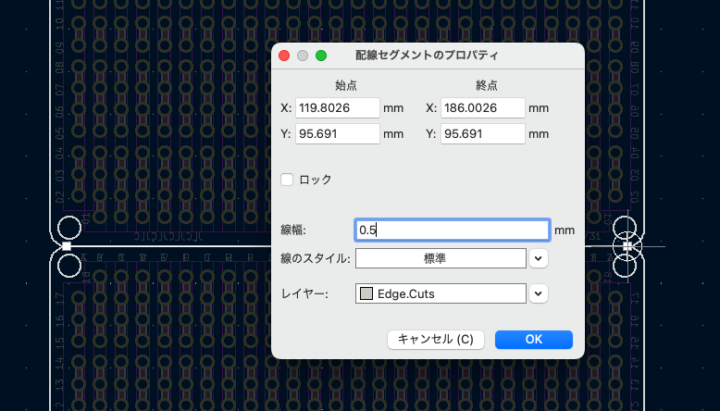Click the 始点 X coordinate field

tap(337, 108)
